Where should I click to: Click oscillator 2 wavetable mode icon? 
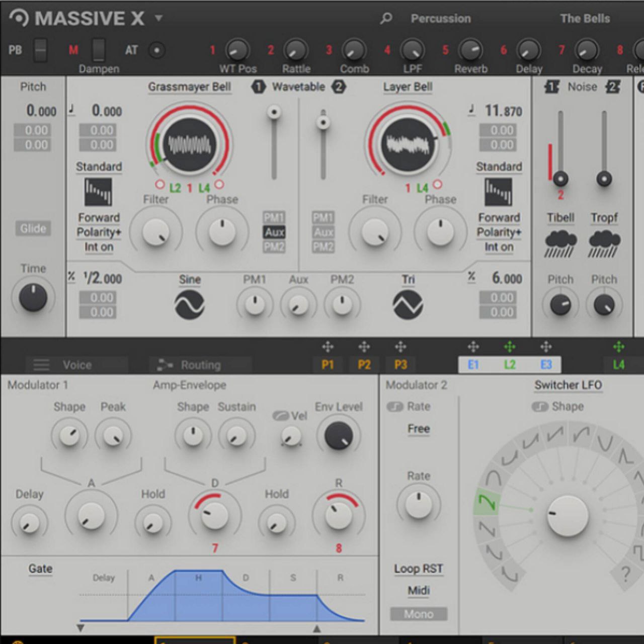498,192
